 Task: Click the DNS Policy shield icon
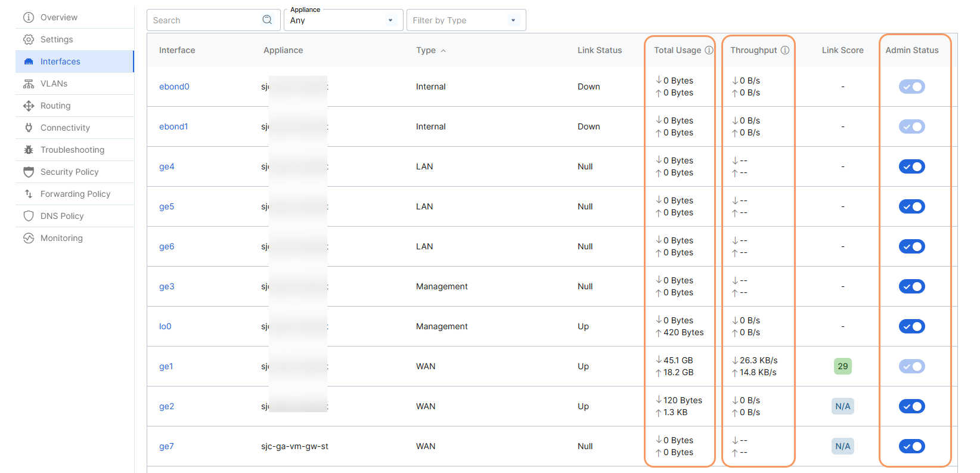click(x=29, y=216)
